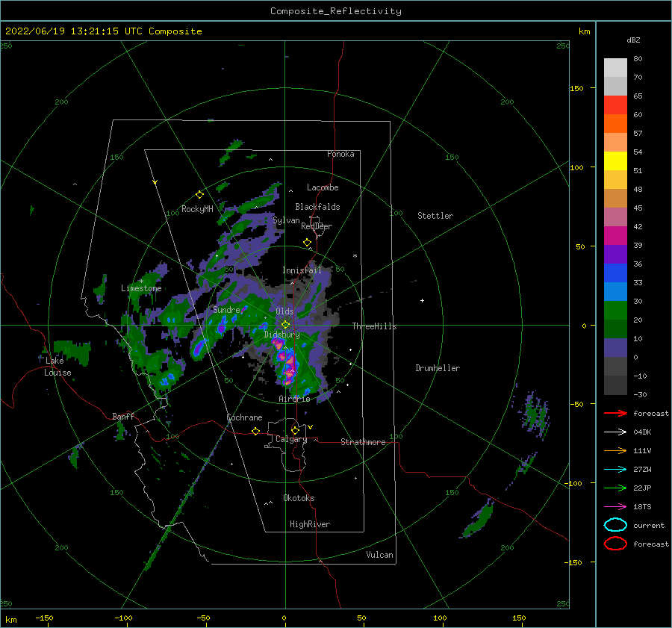Screen dimensions: 672x628
Task: Click the Sylvan label
Action: pos(286,220)
